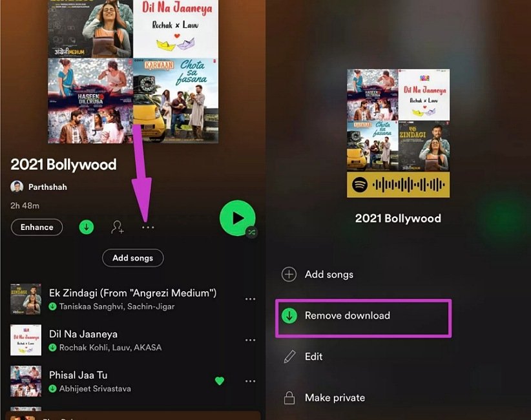Tap the Spotify code barcode strip
The height and width of the screenshot is (420, 531).
398,185
